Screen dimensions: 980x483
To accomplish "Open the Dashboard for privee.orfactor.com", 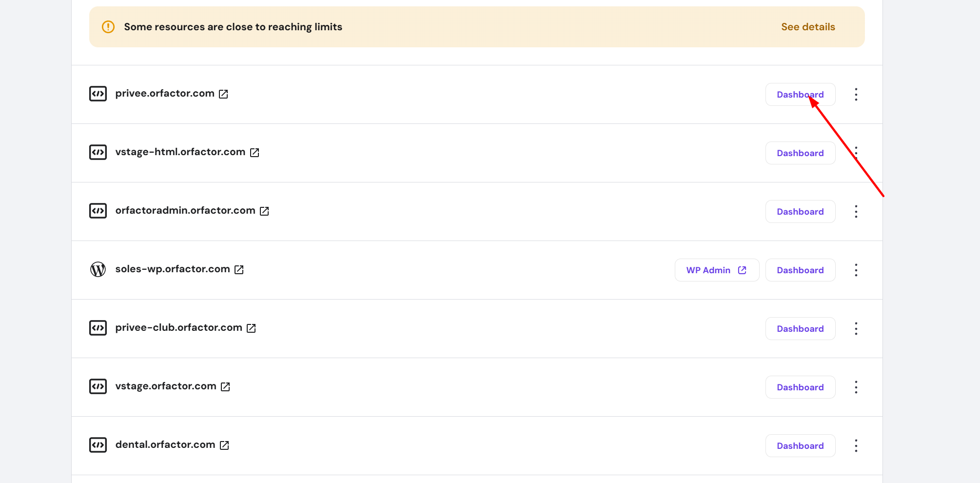I will point(800,94).
